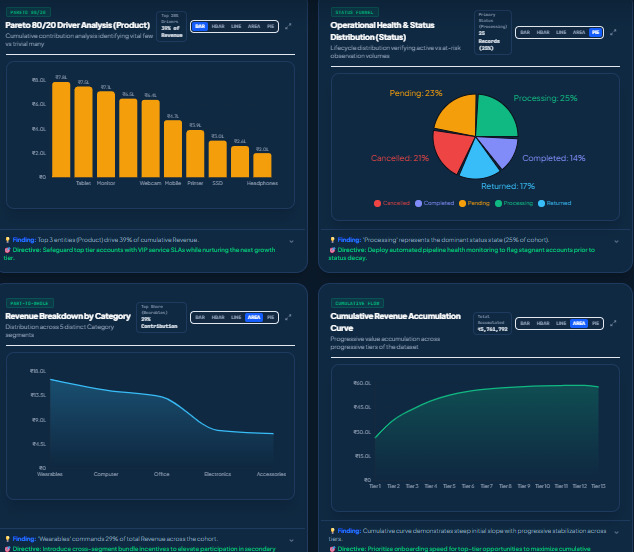Screen dimensions: 634x552
Task: Collapse the Operational Health findings chevron
Action: [x=616, y=241]
